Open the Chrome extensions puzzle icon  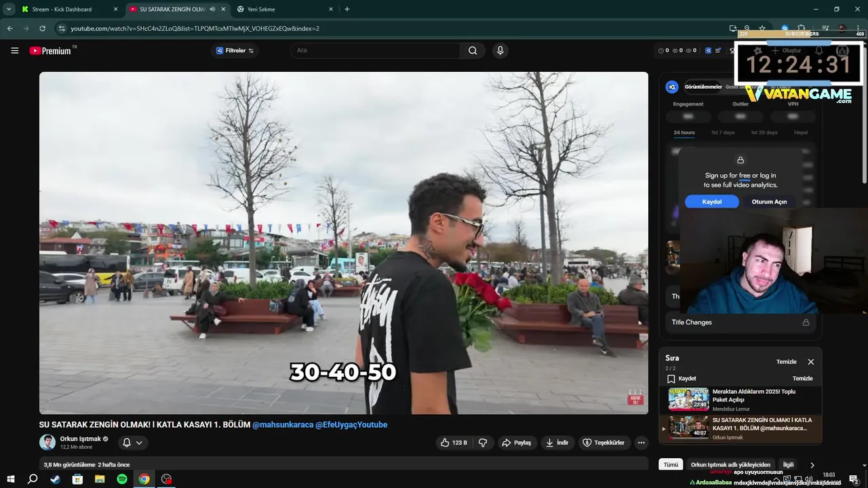pyautogui.click(x=801, y=28)
